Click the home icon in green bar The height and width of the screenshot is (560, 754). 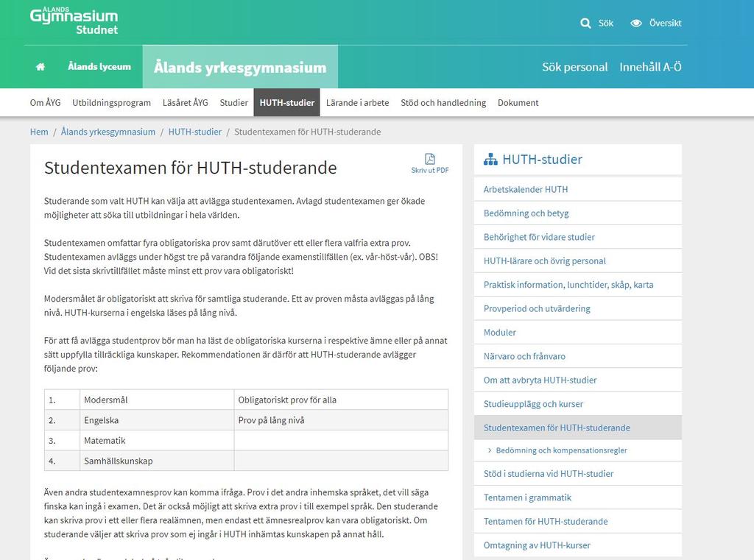(40, 67)
